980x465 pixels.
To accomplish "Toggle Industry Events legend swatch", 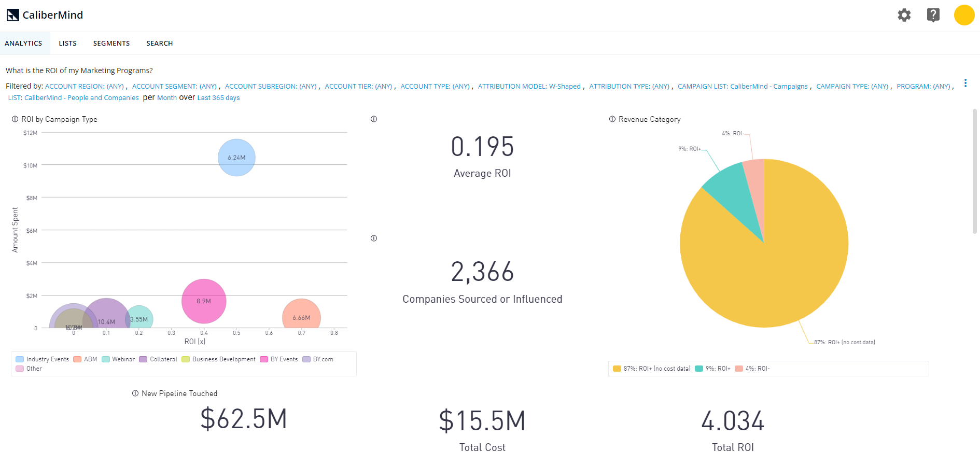I will [x=20, y=359].
